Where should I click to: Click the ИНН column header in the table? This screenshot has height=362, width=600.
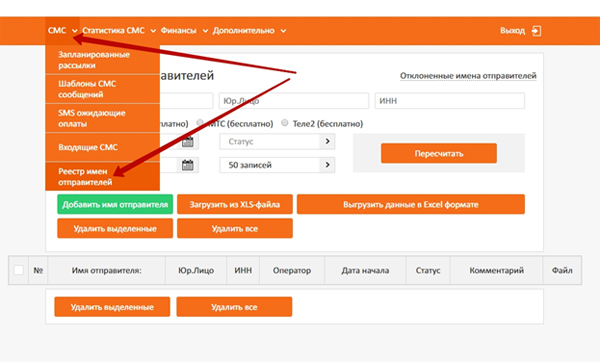[x=243, y=271]
